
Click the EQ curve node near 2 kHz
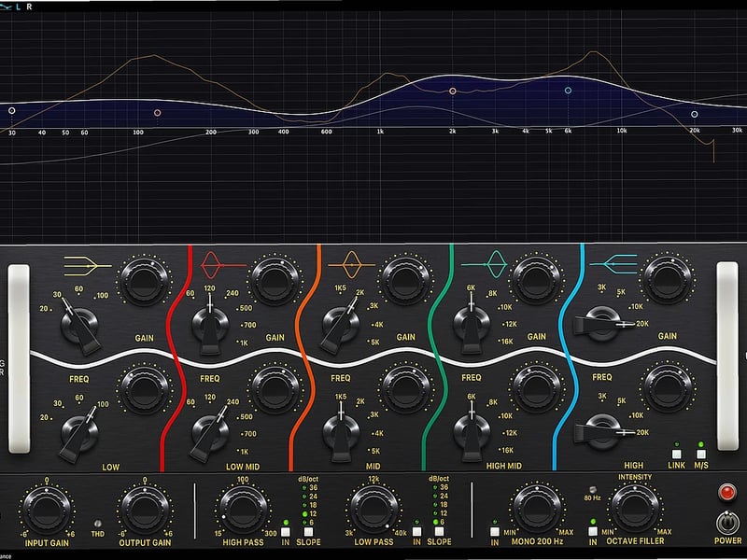coord(455,91)
